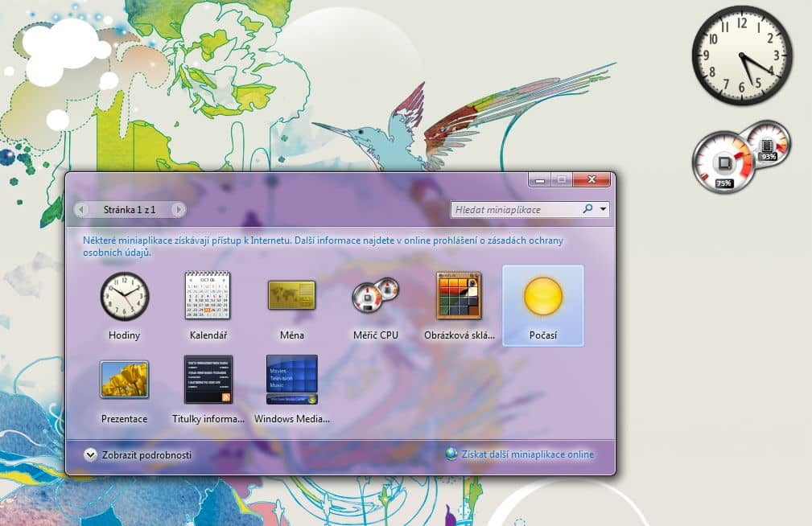Pick the Měřič CPU gadget icon

[376, 295]
